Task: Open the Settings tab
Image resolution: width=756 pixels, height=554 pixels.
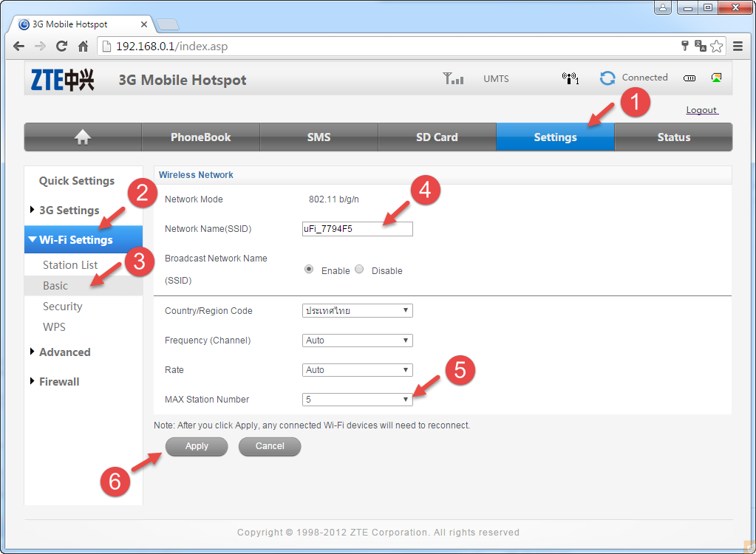Action: pos(555,137)
